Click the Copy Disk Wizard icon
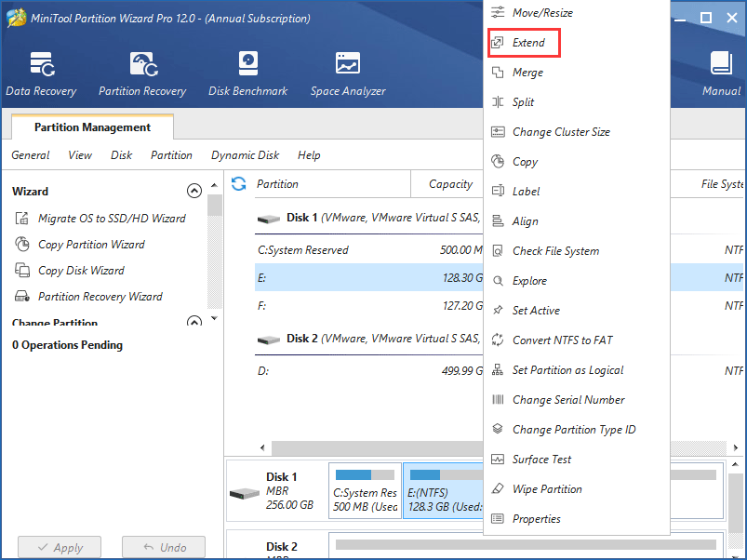This screenshot has width=747, height=560. click(22, 270)
